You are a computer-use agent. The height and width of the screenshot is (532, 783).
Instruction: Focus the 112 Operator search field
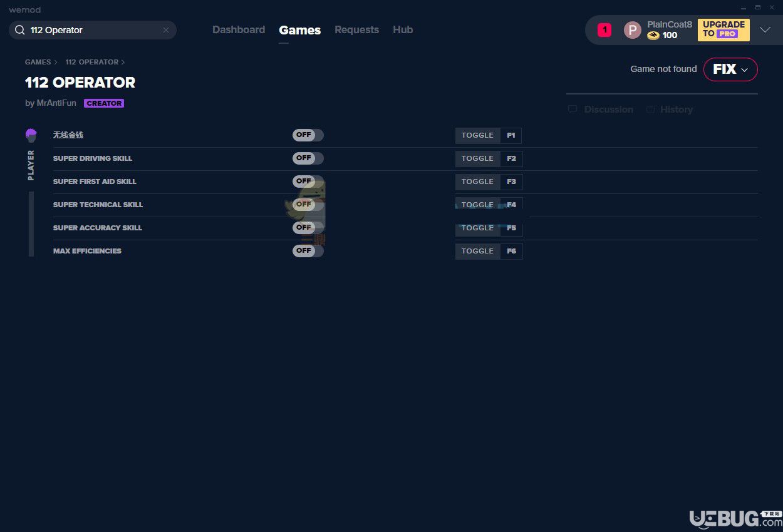coord(93,30)
